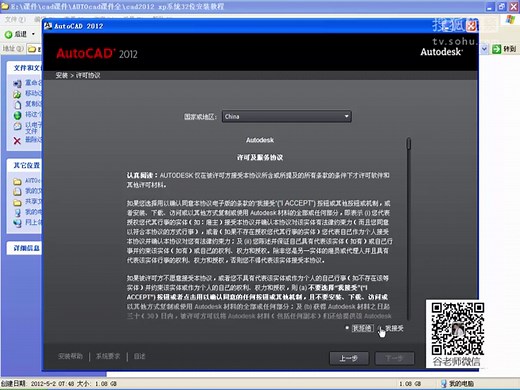Collapse the 其它位置 panel header
The height and width of the screenshot is (390, 520).
point(24,165)
